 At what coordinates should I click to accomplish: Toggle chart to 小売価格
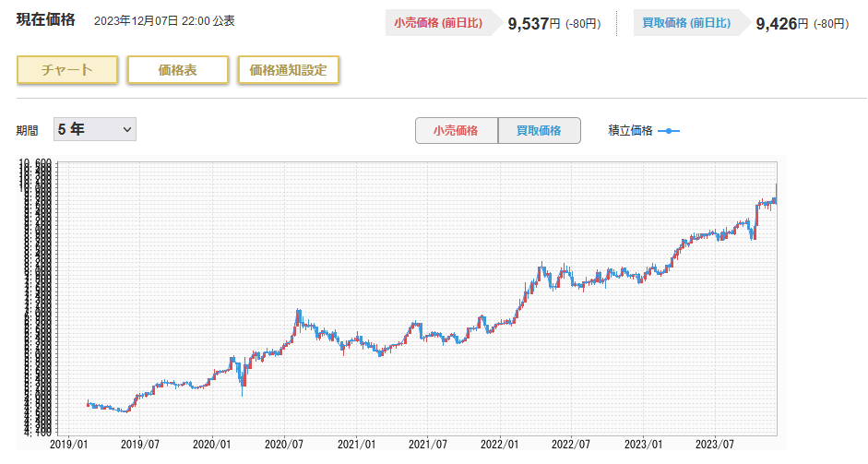pyautogui.click(x=456, y=131)
